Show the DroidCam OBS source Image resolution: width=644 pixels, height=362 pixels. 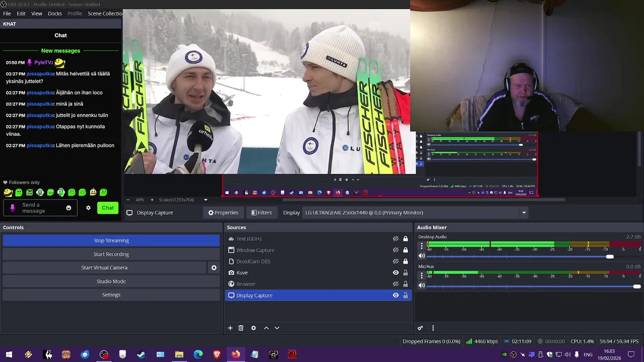click(396, 261)
